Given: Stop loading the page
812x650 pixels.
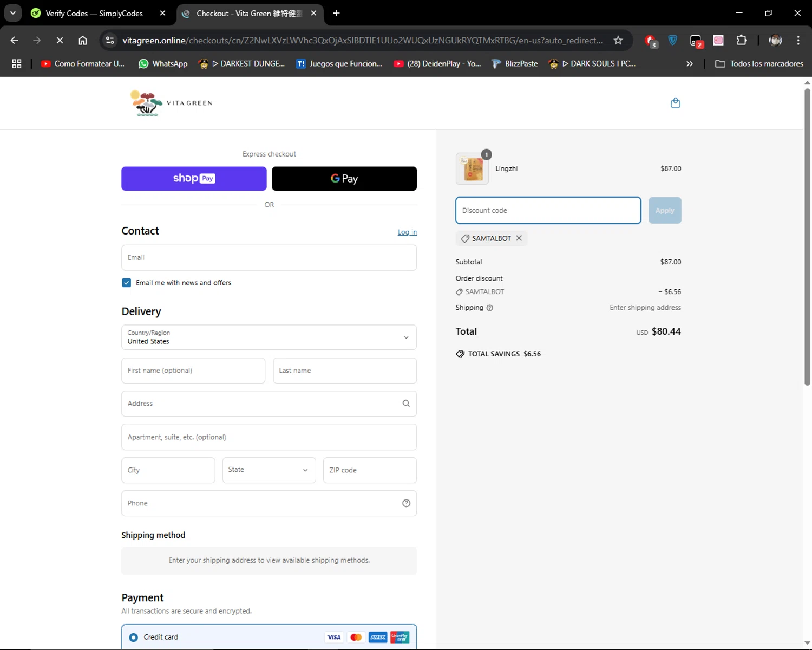Looking at the screenshot, I should tap(60, 40).
